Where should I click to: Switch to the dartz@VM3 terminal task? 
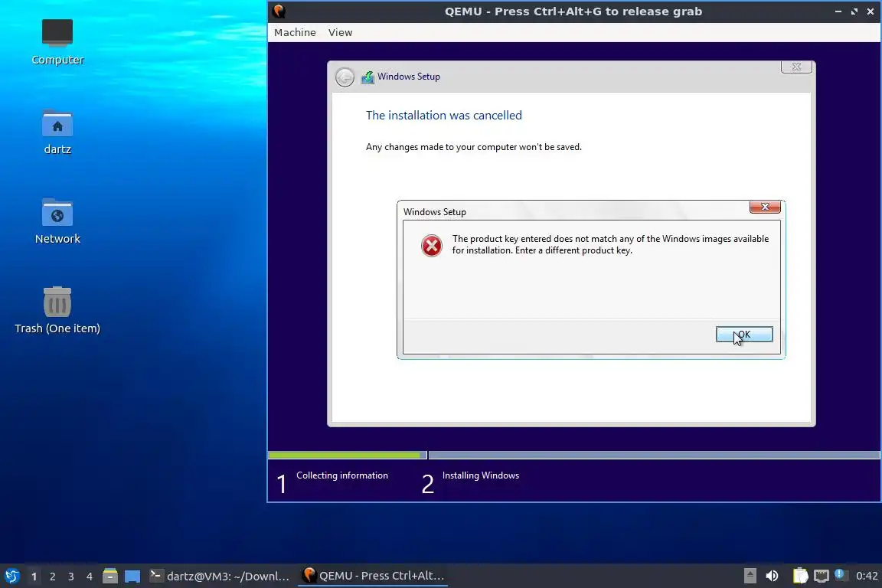220,577
